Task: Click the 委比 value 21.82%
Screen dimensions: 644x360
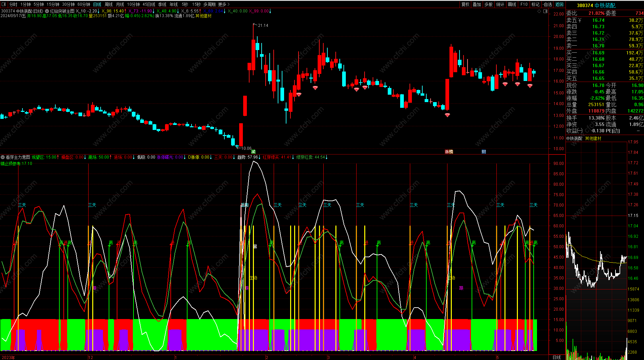Action: [596, 13]
